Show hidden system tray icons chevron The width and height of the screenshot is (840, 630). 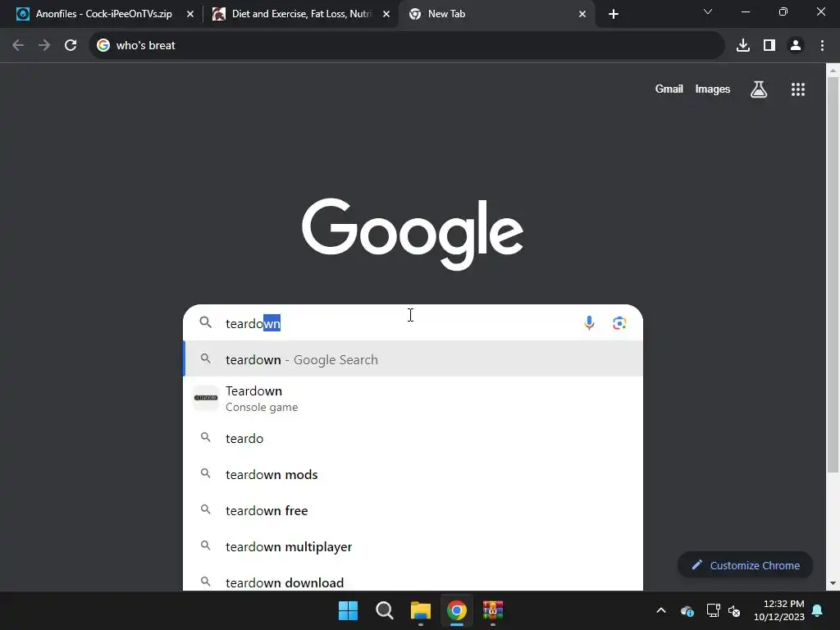tap(661, 610)
